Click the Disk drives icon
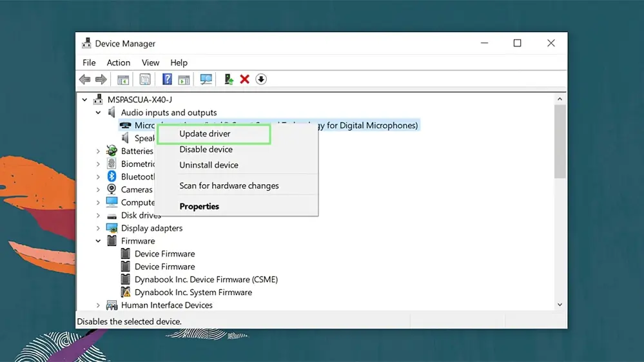This screenshot has height=362, width=644. point(112,216)
